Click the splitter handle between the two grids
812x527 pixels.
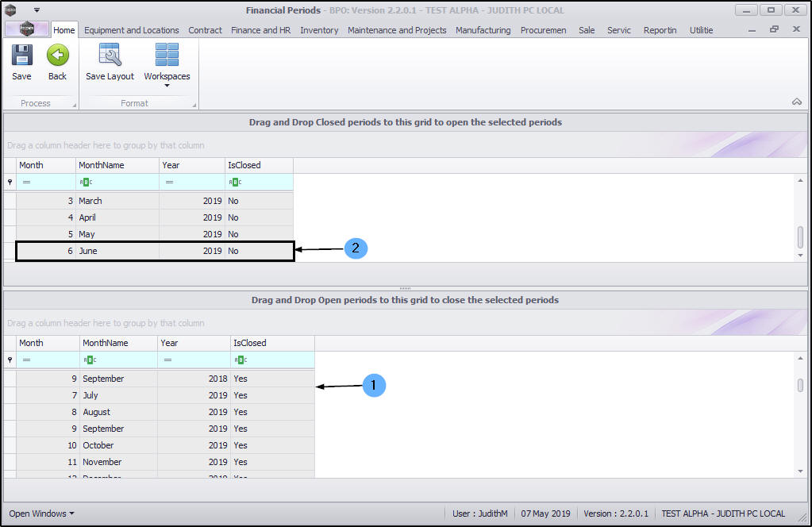tap(405, 288)
